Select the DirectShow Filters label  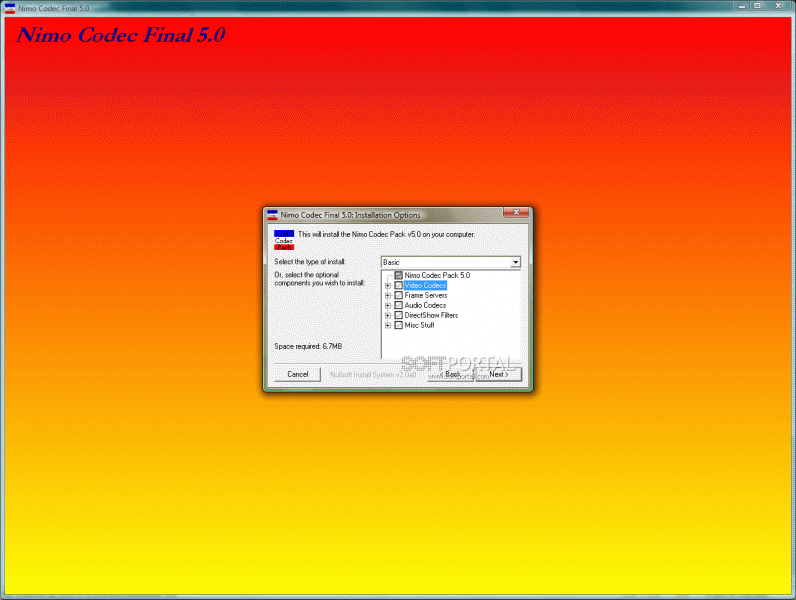point(431,315)
